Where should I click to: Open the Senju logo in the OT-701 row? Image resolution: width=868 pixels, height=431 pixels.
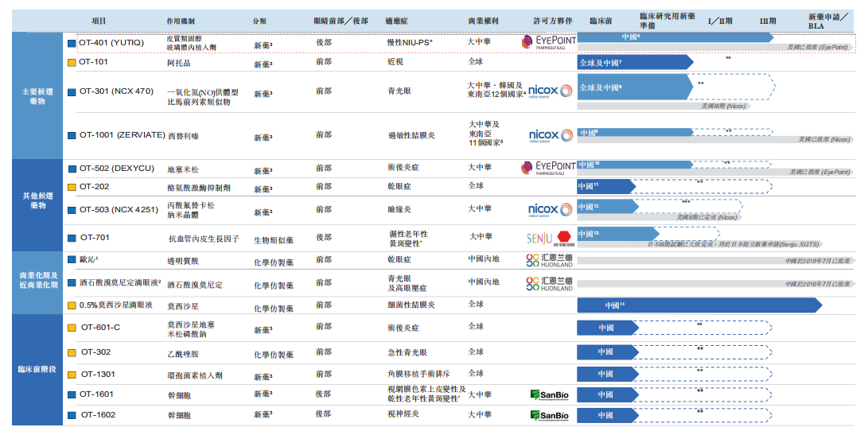tap(549, 238)
